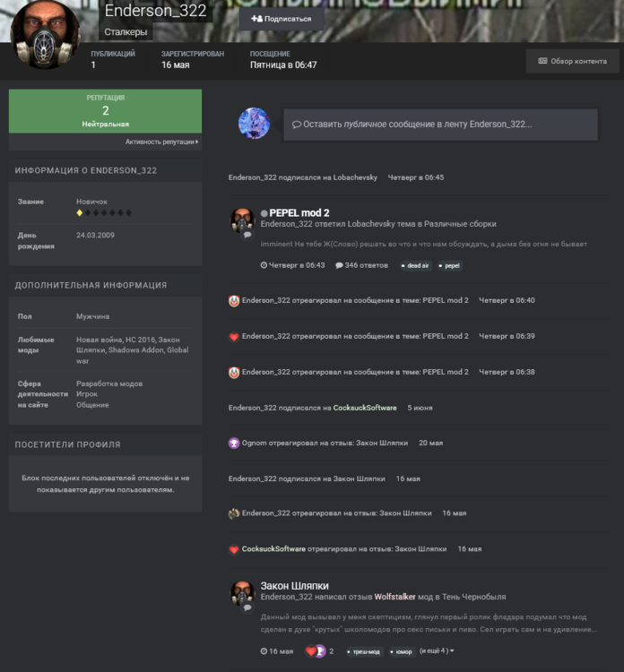Open Enderson_322's gas mask profile avatar
The height and width of the screenshot is (672, 624).
coord(45,35)
